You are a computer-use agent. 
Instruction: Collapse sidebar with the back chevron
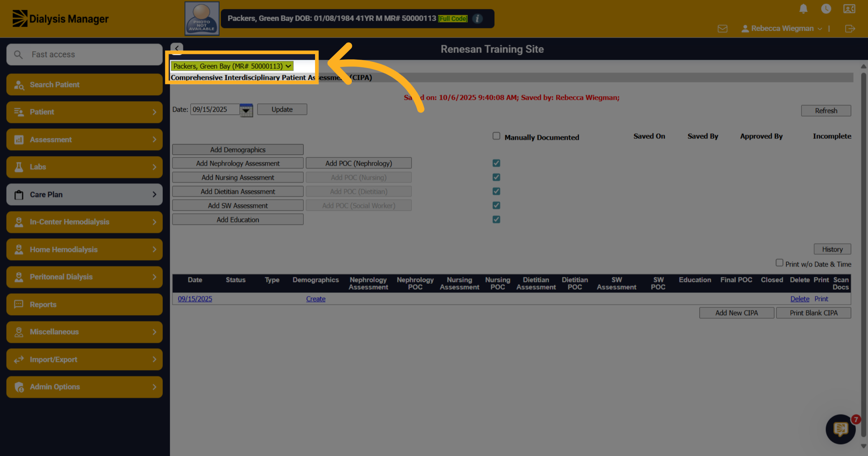click(177, 48)
